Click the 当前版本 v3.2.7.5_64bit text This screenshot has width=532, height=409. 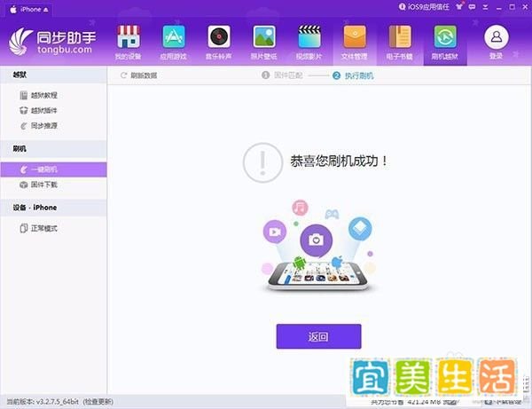(x=43, y=402)
